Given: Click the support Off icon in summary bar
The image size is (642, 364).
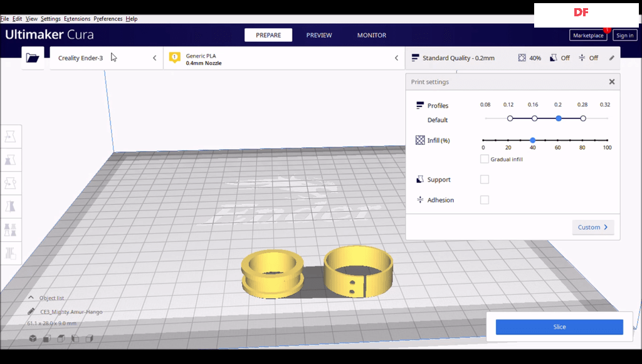Looking at the screenshot, I should pos(553,58).
